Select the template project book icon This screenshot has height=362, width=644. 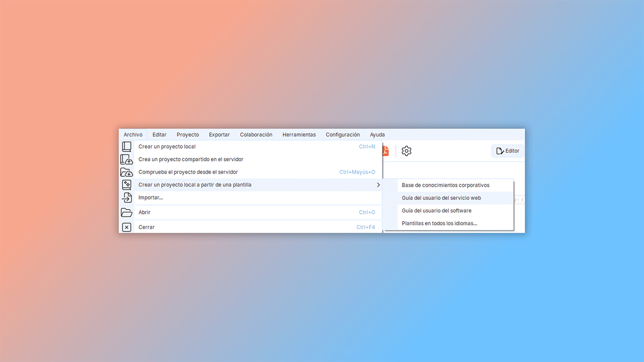(x=127, y=184)
